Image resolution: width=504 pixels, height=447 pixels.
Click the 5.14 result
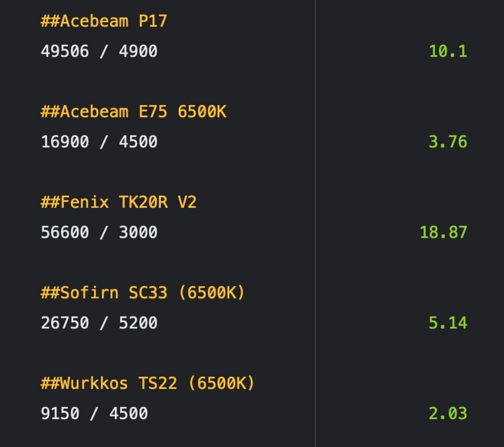(448, 323)
